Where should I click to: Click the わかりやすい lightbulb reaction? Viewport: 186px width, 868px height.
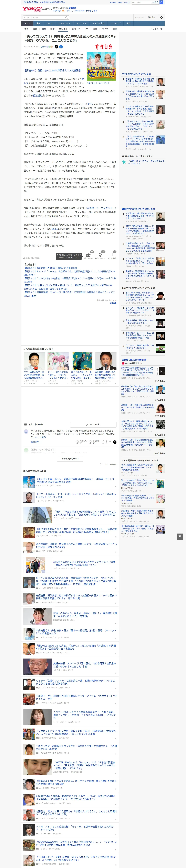[100, 256]
